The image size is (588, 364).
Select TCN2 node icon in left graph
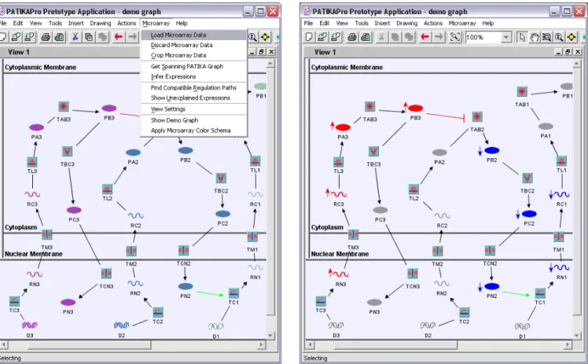pyautogui.click(x=183, y=251)
